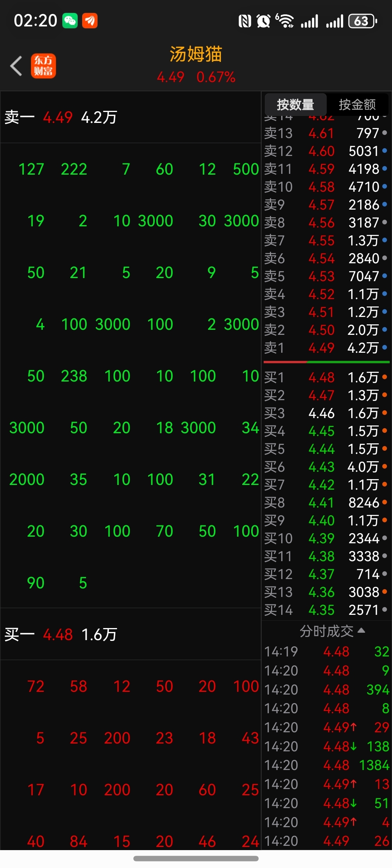
Task: Tap the green sell queue order 500
Action: [x=246, y=169]
